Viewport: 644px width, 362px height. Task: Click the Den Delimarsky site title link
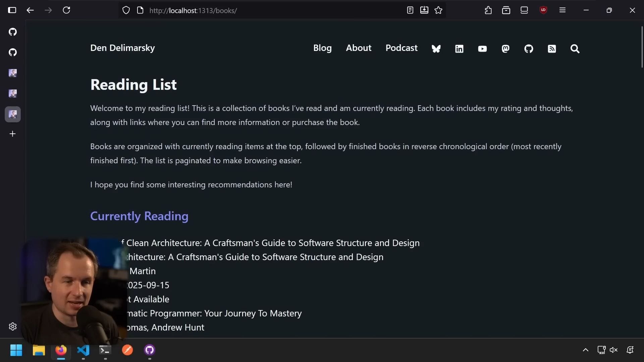pyautogui.click(x=122, y=48)
